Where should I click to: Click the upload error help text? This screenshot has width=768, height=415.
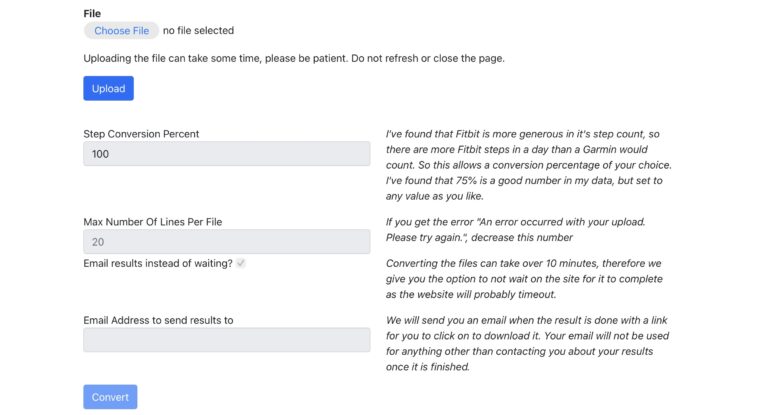(x=515, y=229)
